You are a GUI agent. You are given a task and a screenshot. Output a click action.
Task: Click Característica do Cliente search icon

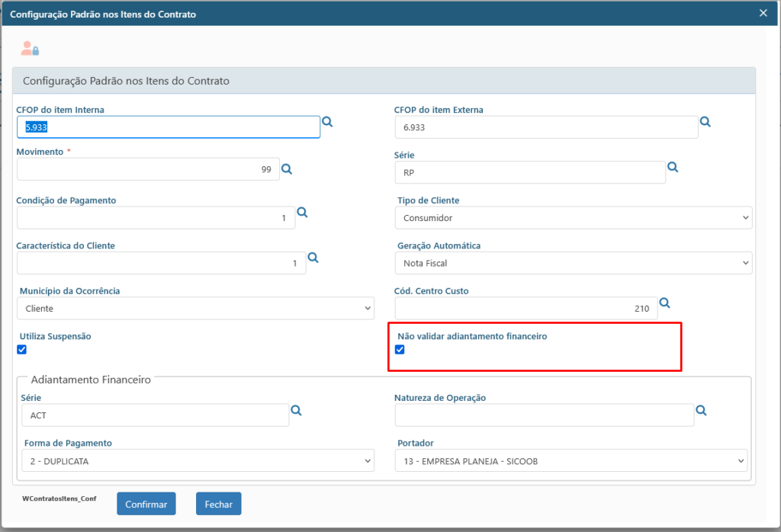click(313, 258)
